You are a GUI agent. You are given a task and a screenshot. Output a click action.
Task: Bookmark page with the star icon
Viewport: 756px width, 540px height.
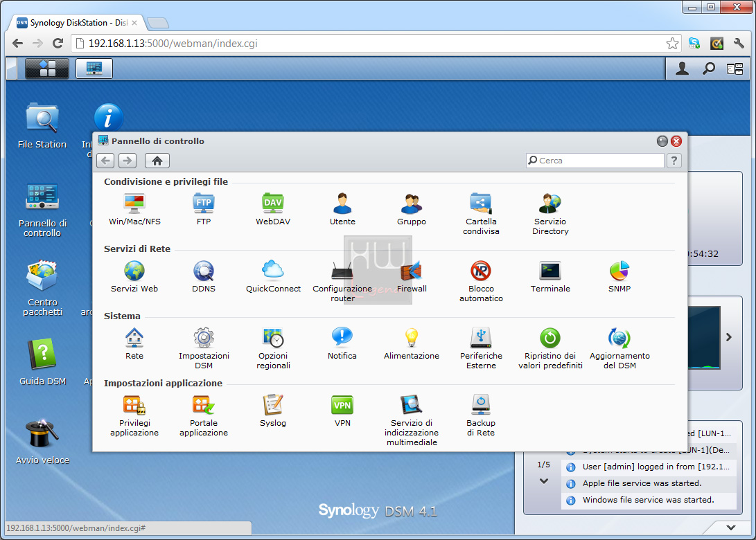pyautogui.click(x=672, y=44)
